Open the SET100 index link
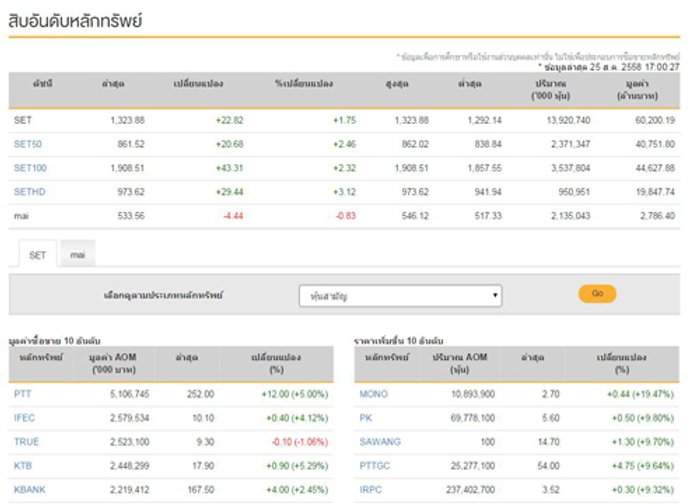This screenshot has height=504, width=700. coord(30,168)
